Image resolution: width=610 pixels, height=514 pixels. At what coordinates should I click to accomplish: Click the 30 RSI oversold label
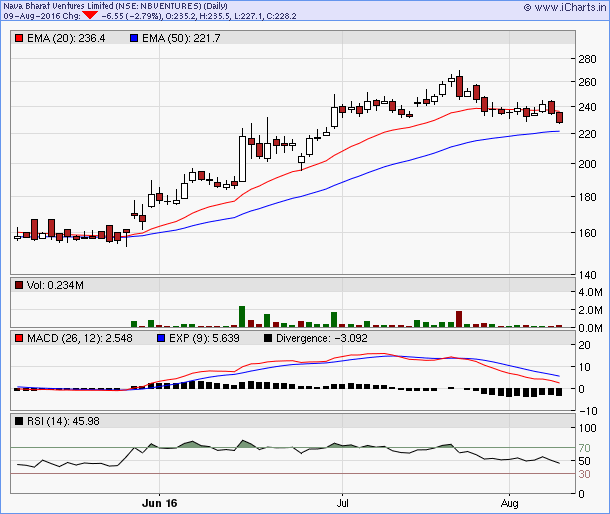[584, 474]
